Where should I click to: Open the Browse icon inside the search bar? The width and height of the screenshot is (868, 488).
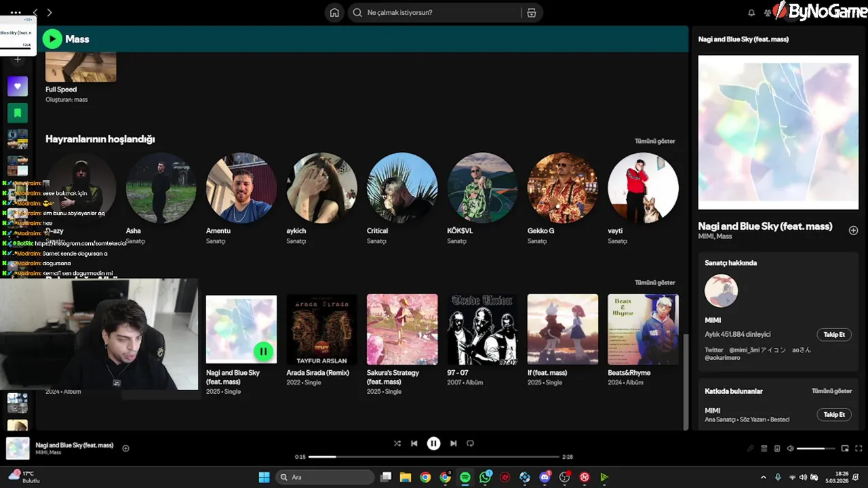(x=531, y=12)
